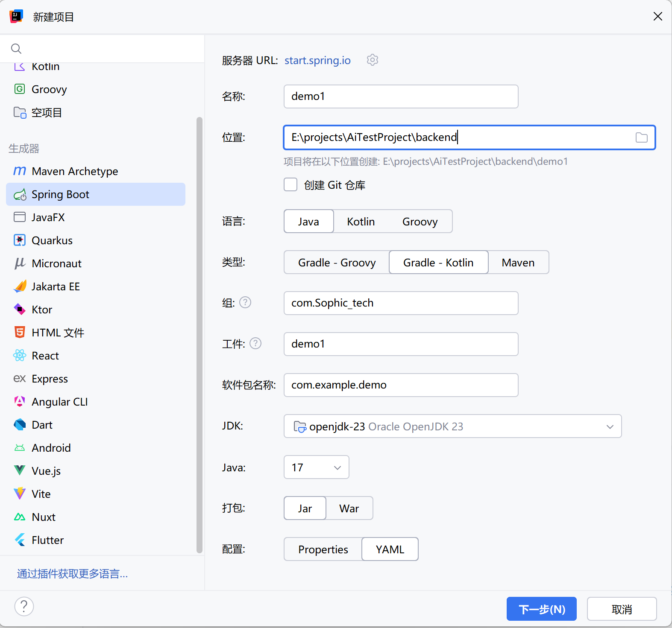Click the Vite lightning icon
The image size is (672, 628).
20,494
